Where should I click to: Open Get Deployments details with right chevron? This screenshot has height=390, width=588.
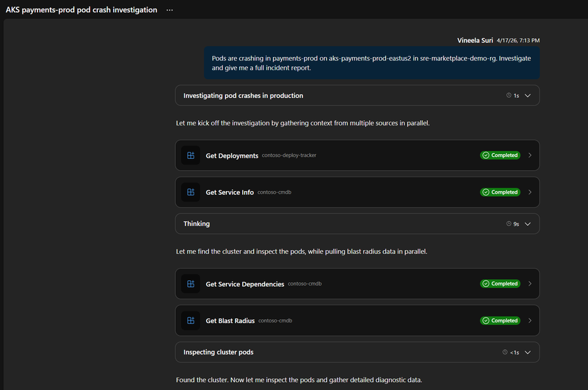tap(530, 156)
